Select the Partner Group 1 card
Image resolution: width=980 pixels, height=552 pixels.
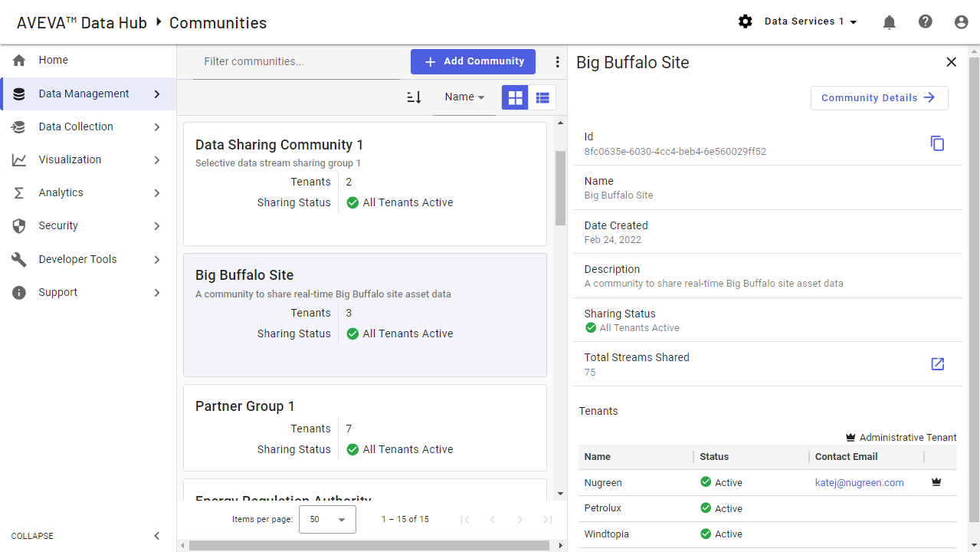pos(365,428)
